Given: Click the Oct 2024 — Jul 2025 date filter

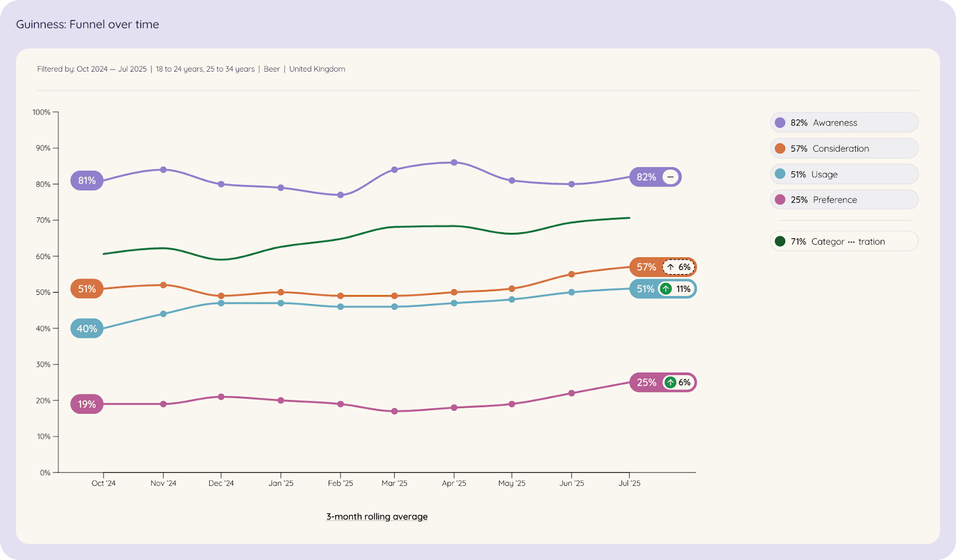Looking at the screenshot, I should coord(112,69).
